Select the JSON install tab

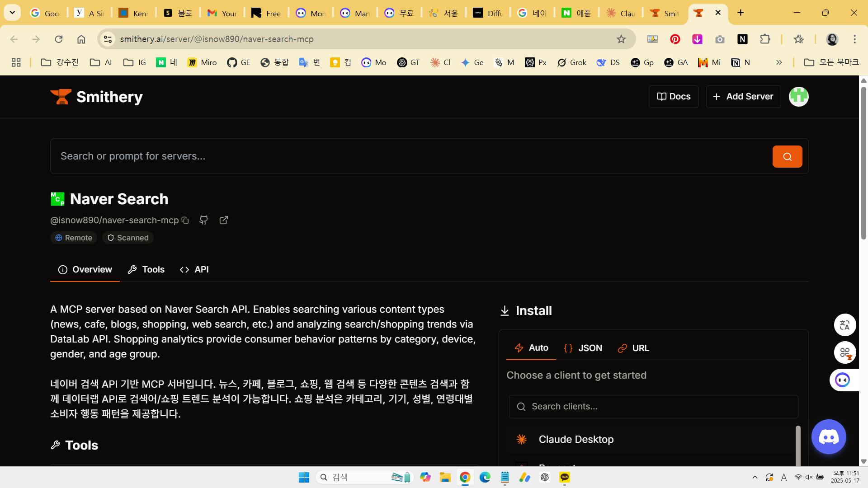tap(583, 348)
